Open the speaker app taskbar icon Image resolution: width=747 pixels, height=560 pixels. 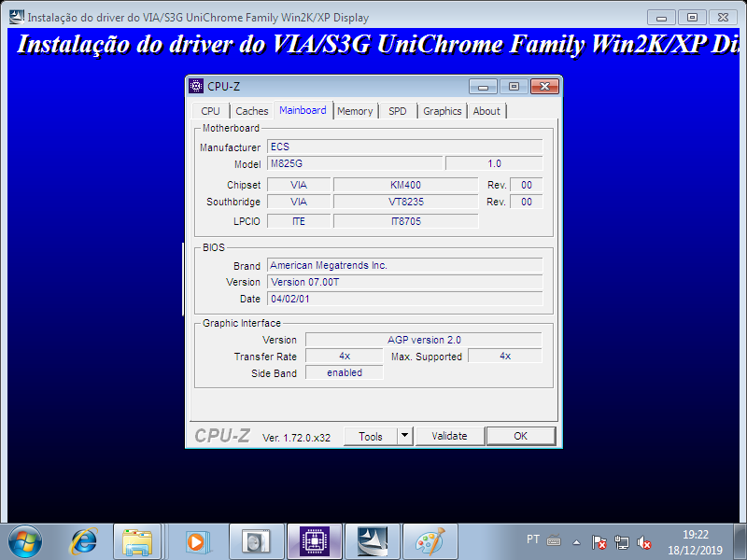(x=256, y=542)
